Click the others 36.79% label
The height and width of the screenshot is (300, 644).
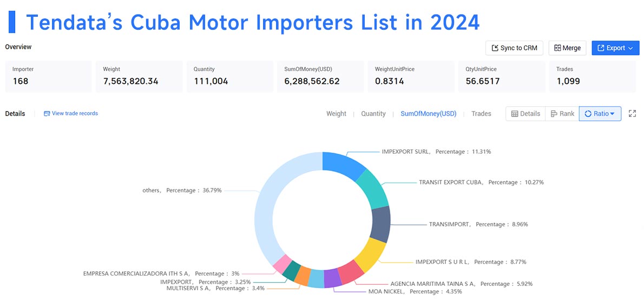[x=182, y=191]
